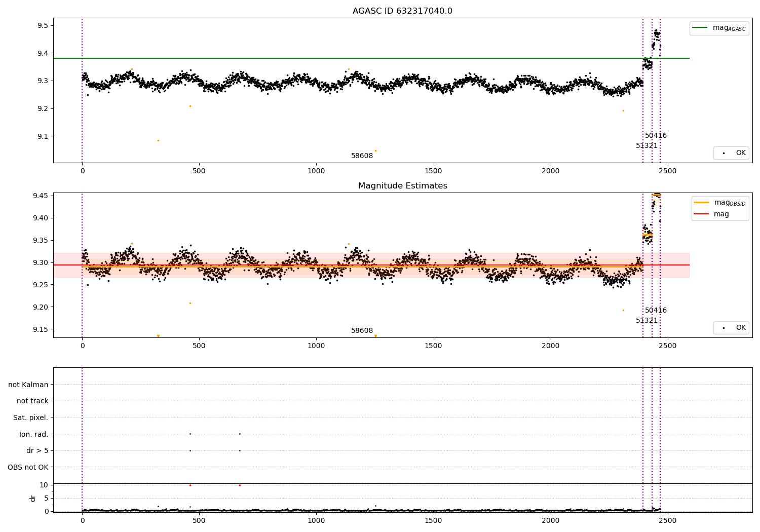Image resolution: width=760 pixels, height=532 pixels.
Task: Click the red line sample beside mag legend entry
Action: point(701,214)
